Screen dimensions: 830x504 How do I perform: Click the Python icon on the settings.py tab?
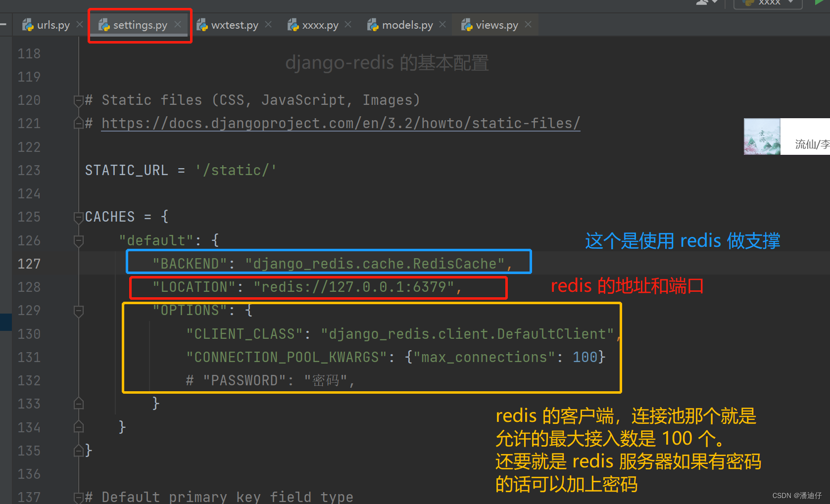tap(104, 25)
